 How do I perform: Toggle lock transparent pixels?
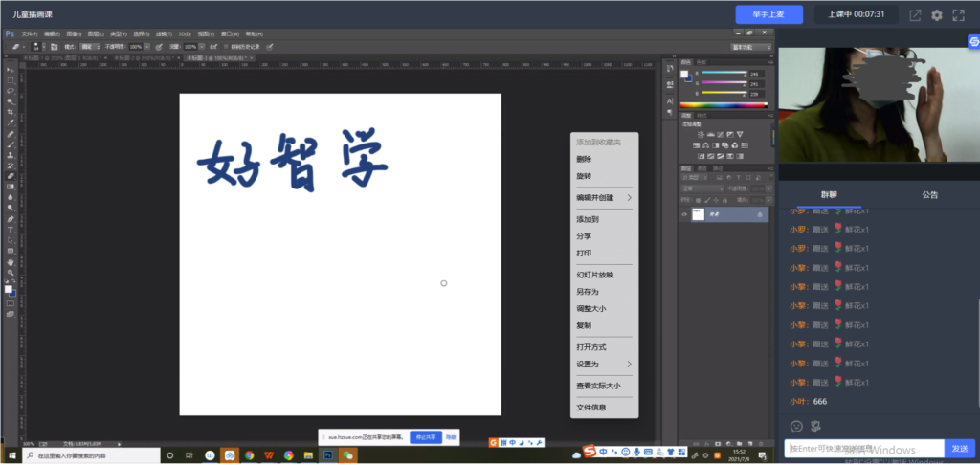(x=698, y=201)
